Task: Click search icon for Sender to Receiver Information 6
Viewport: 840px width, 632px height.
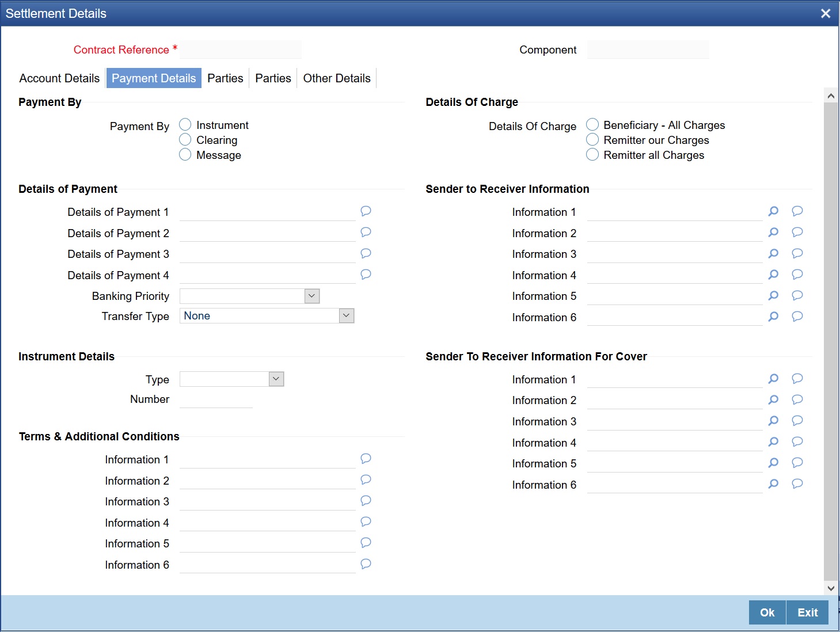Action: click(x=773, y=317)
